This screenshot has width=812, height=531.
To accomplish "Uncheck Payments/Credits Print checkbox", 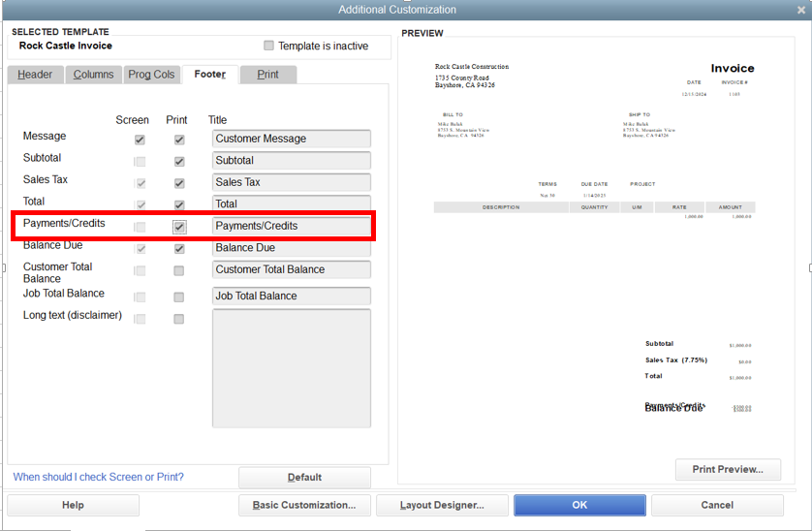I will pos(179,227).
